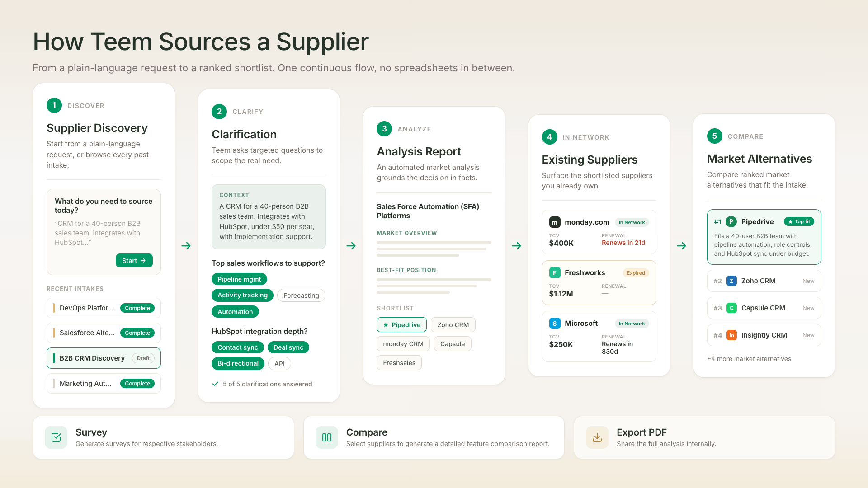Viewport: 868px width, 488px height.
Task: Start the sourcing request
Action: point(134,261)
